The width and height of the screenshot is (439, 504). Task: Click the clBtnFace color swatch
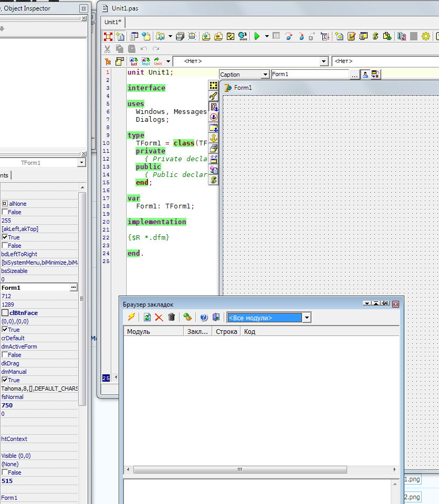pyautogui.click(x=5, y=313)
